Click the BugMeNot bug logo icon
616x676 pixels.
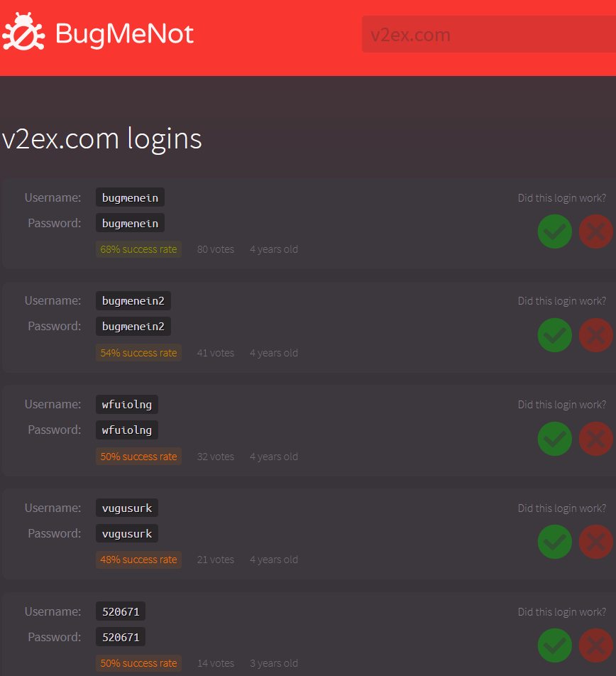(x=24, y=33)
